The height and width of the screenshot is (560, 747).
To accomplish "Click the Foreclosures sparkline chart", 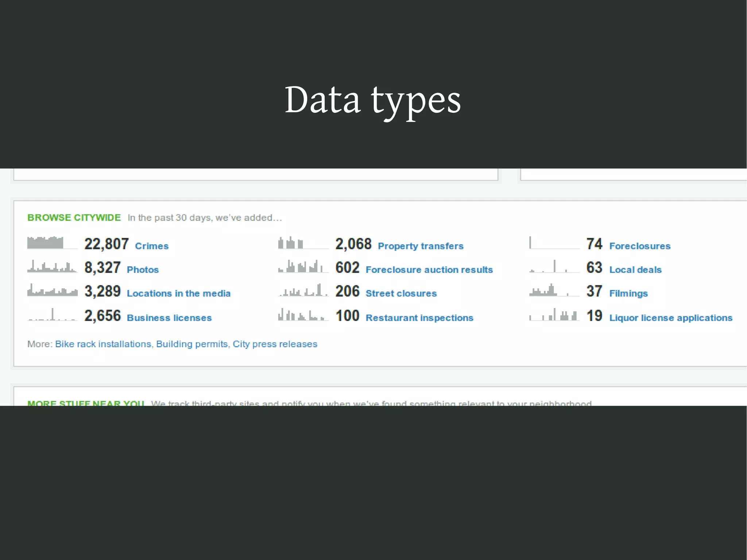I will coord(554,243).
